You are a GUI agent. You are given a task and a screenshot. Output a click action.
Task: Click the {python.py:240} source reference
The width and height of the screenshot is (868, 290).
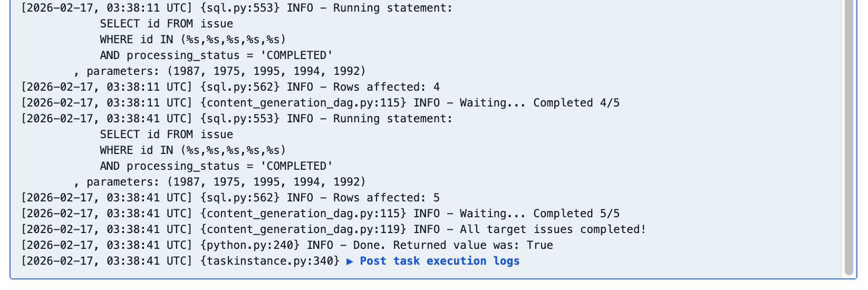coord(250,246)
